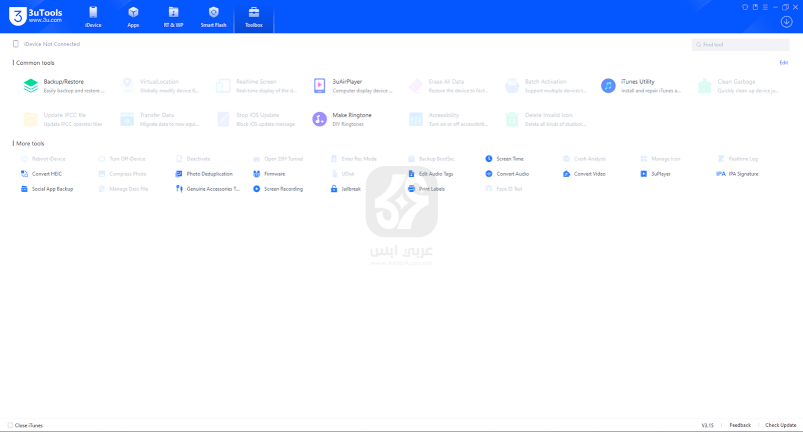Click Edit for common tools

tap(784, 62)
